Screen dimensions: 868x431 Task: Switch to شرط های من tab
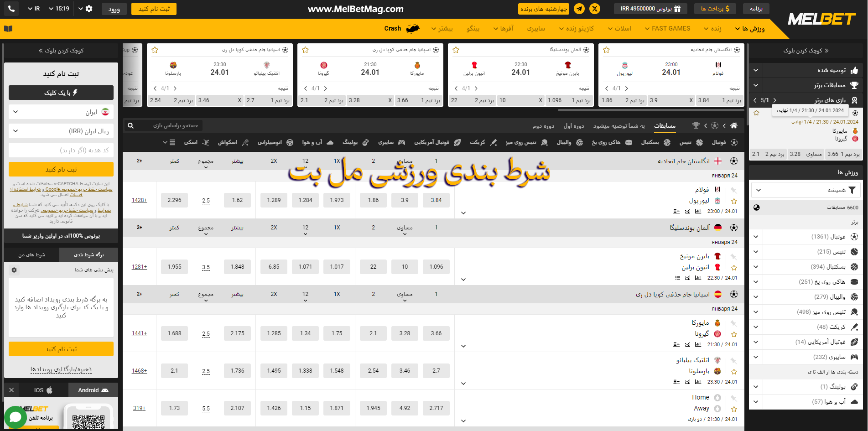coord(31,255)
